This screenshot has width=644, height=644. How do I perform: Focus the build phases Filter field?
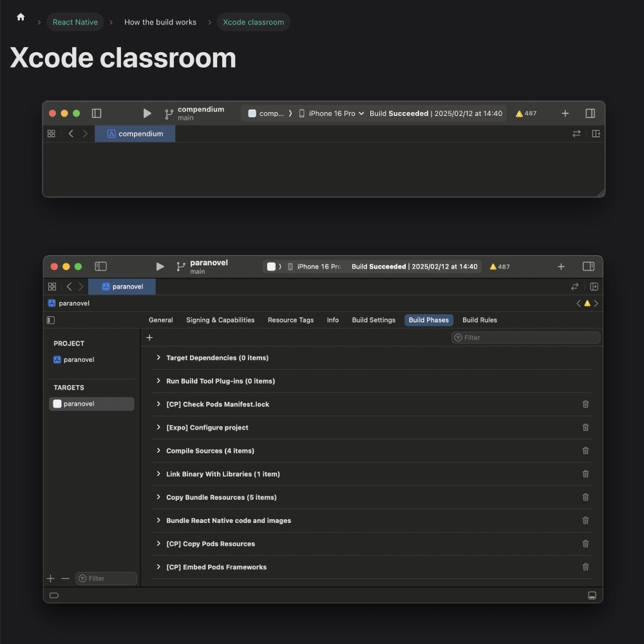526,337
